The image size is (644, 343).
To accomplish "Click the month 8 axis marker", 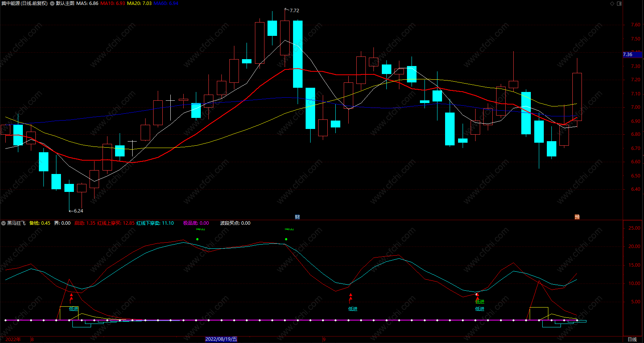I will click(x=32, y=339).
